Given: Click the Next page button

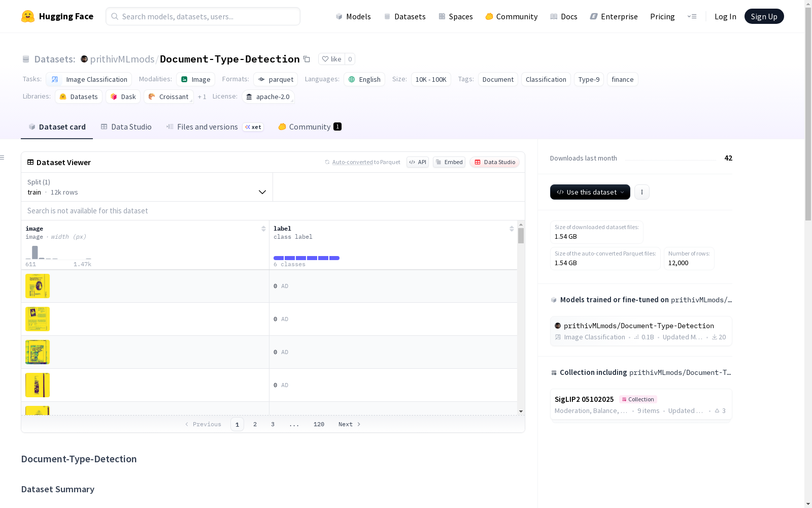Looking at the screenshot, I should click(349, 424).
